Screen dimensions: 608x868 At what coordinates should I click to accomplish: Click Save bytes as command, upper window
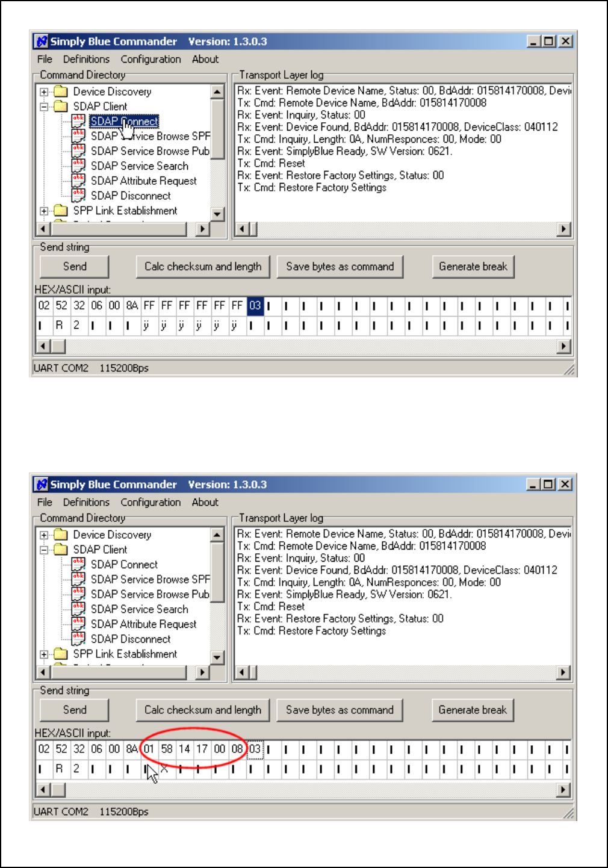tap(340, 267)
